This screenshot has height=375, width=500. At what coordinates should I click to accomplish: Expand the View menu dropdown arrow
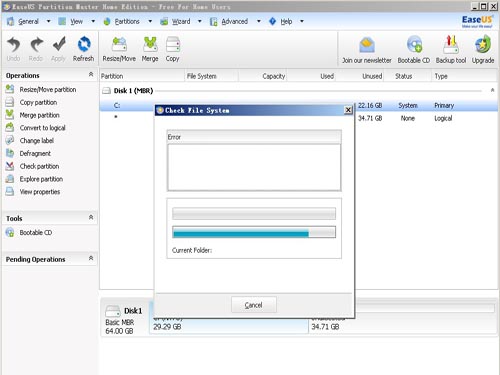pyautogui.click(x=93, y=21)
